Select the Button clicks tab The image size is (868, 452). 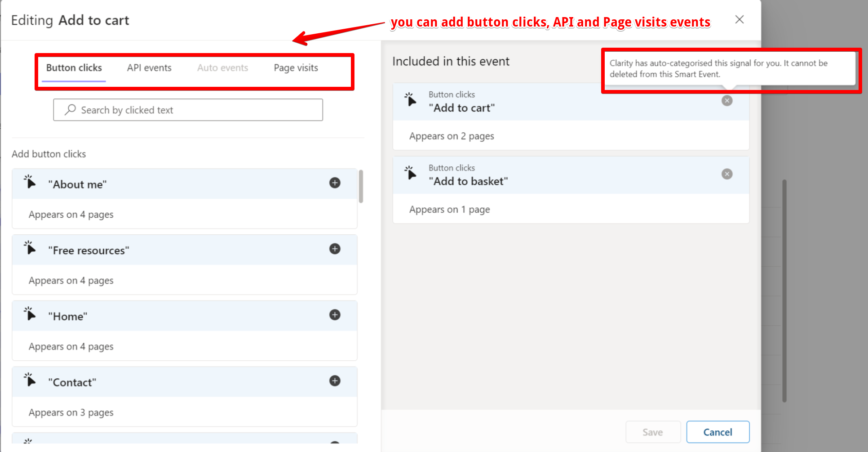(74, 67)
